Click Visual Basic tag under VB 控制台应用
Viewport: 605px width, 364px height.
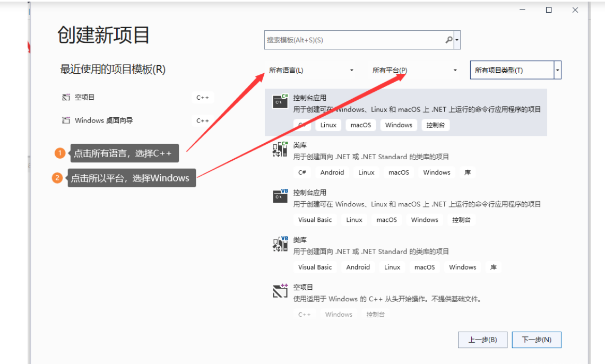pos(315,220)
